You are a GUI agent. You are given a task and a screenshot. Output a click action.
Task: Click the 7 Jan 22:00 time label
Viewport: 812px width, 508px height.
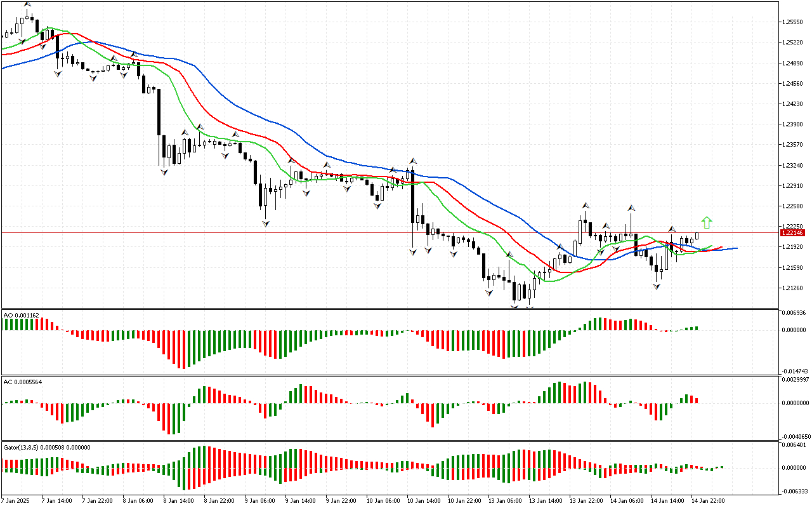point(98,500)
